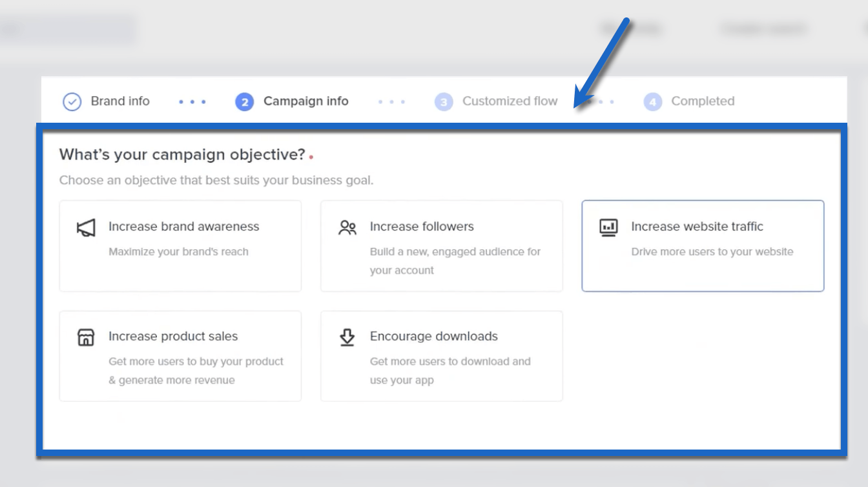
Task: Click the progress dots before Customized flow
Action: click(x=393, y=101)
